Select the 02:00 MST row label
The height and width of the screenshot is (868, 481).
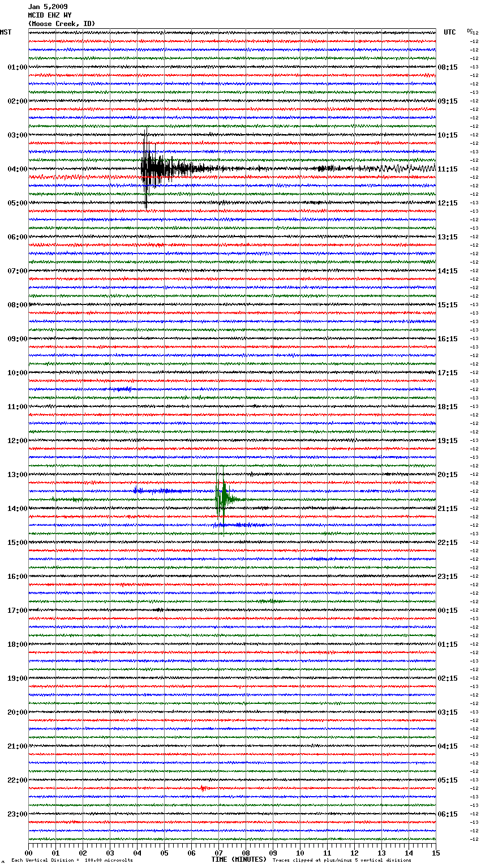(18, 101)
